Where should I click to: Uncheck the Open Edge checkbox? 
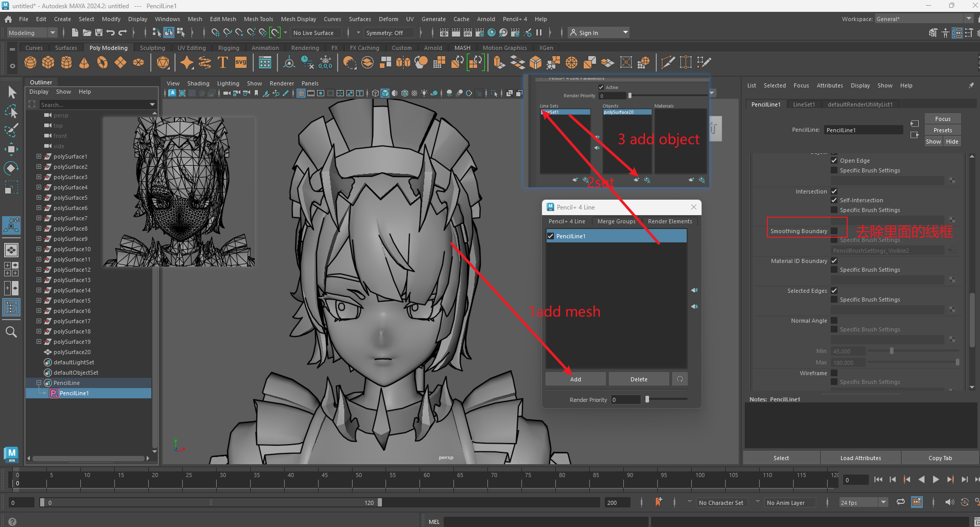(x=834, y=161)
